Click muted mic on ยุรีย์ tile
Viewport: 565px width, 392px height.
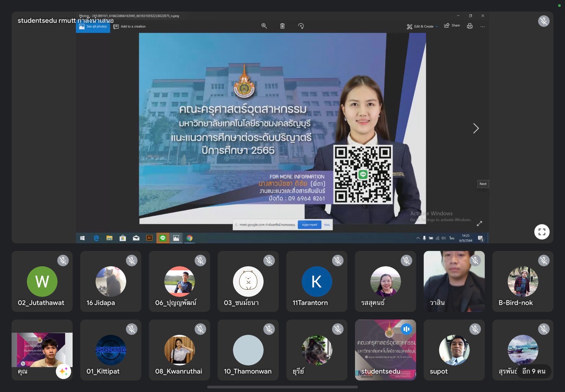pos(338,329)
